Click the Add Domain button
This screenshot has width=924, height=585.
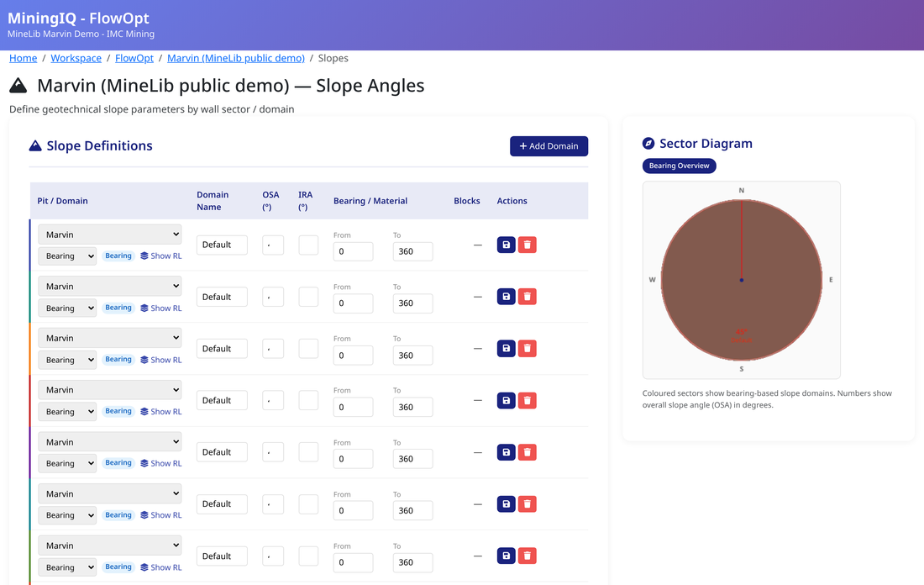549,146
